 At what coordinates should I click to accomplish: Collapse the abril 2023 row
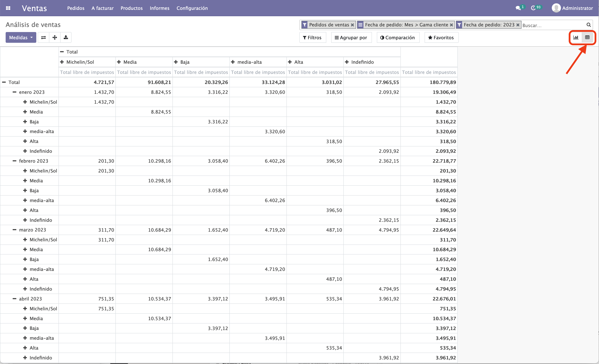[x=29, y=299]
